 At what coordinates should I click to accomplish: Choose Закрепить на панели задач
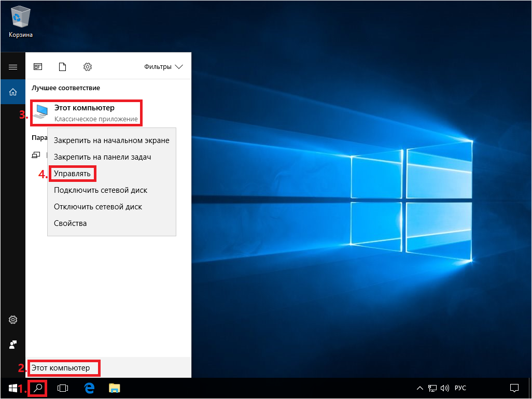click(x=103, y=157)
